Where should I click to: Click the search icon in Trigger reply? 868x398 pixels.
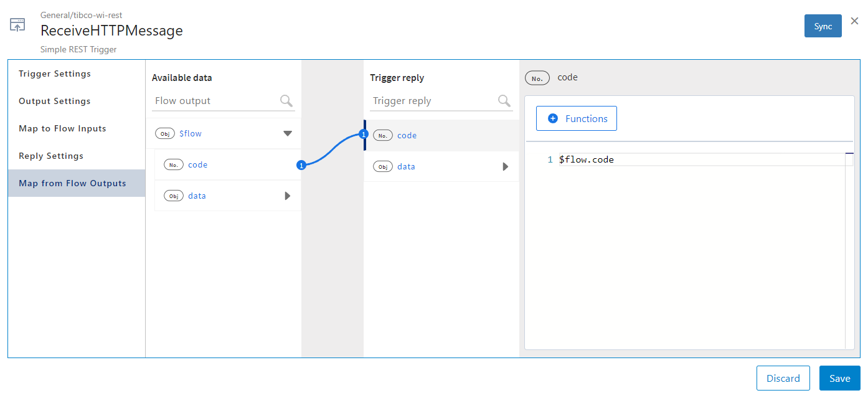click(504, 101)
